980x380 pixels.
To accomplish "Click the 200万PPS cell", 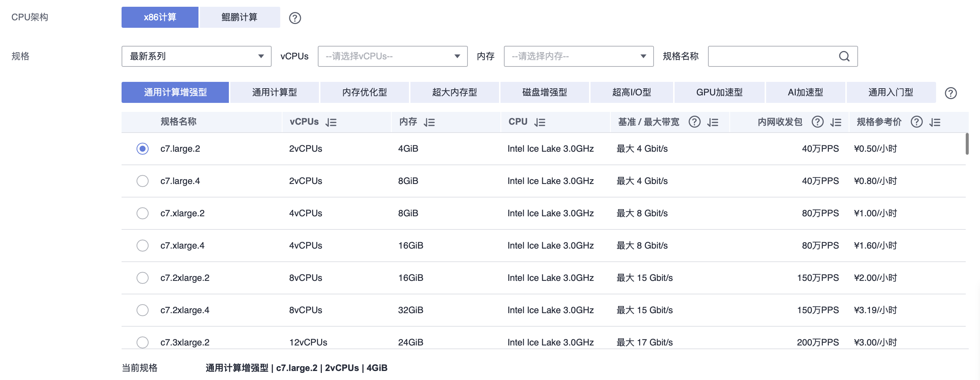I will click(818, 342).
